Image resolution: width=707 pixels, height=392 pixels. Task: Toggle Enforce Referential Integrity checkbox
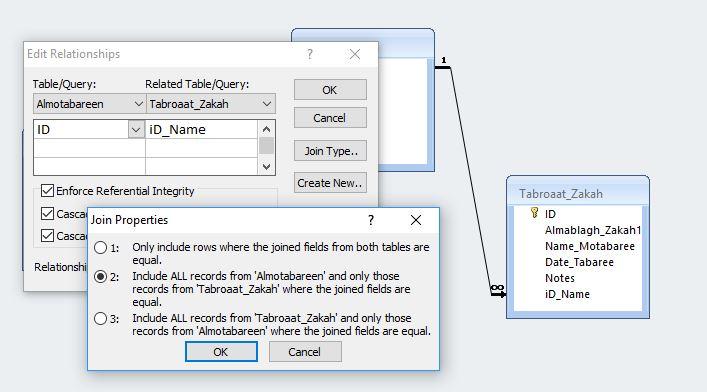tap(47, 191)
